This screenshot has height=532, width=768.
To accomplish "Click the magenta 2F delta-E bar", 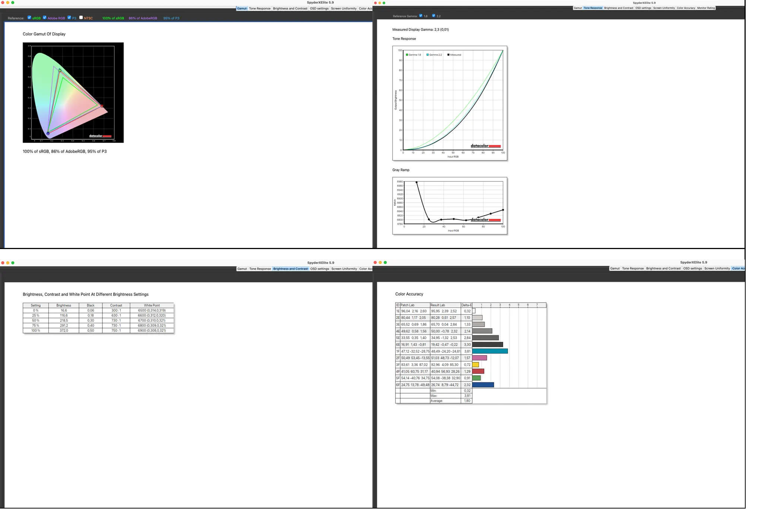I will (x=479, y=358).
